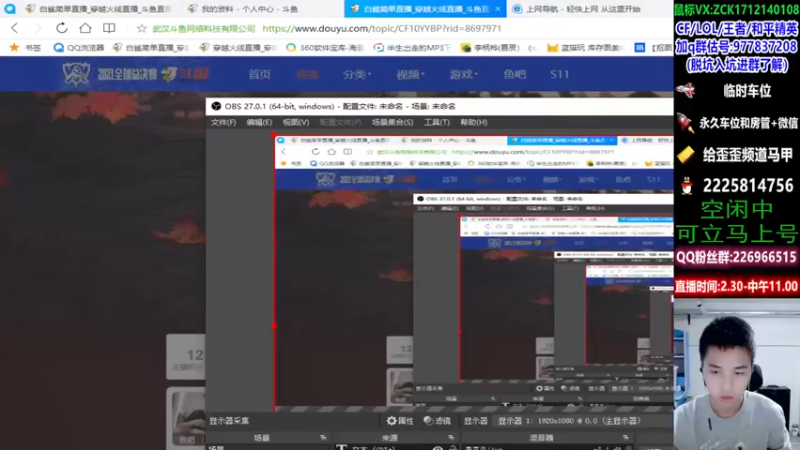The width and height of the screenshot is (800, 450).
Task: Pop out the 混音器 dock panel
Action: [x=626, y=437]
